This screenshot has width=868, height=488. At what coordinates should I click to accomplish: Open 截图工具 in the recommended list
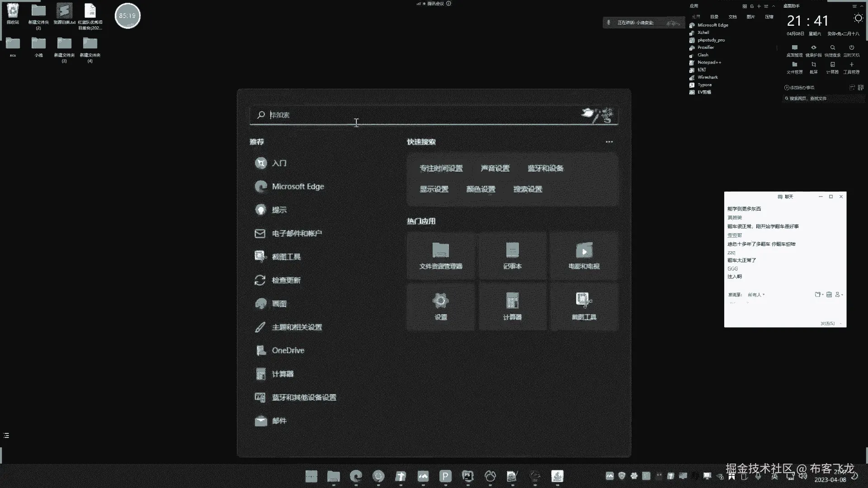click(x=286, y=257)
